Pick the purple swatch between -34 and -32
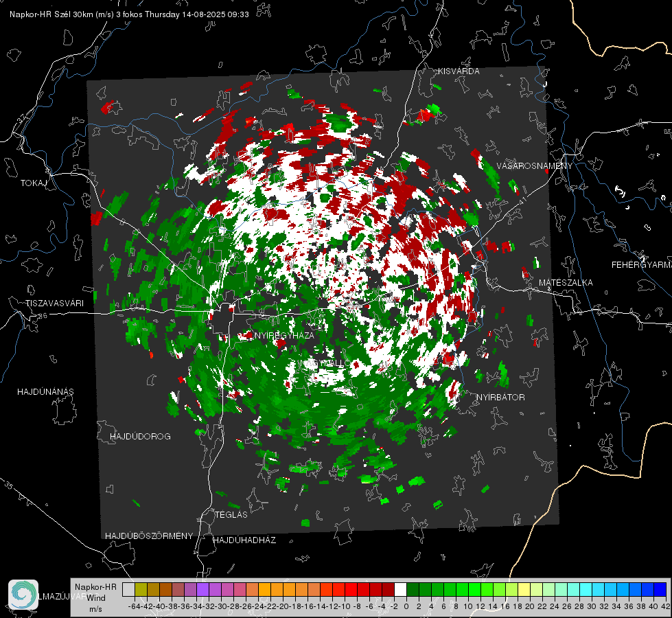The height and width of the screenshot is (618, 672). point(202,589)
